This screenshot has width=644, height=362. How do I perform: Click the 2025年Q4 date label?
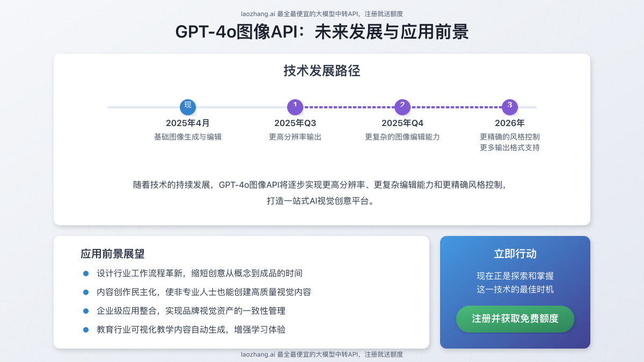(402, 123)
